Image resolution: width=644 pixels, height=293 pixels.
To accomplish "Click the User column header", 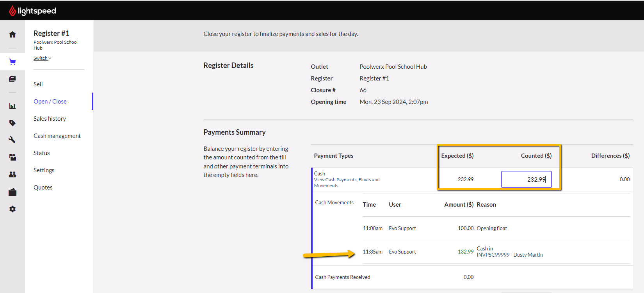I will (395, 205).
